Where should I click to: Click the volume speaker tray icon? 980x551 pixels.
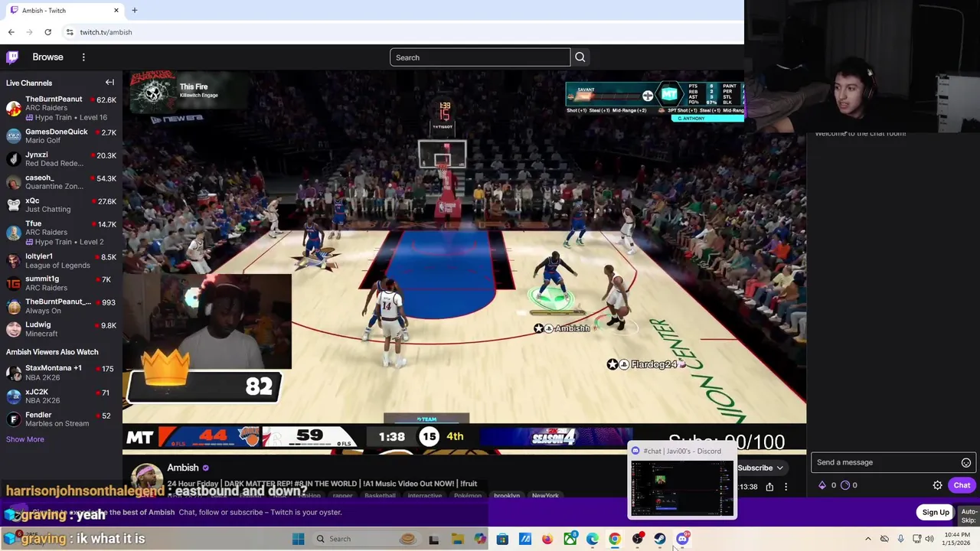(x=929, y=539)
